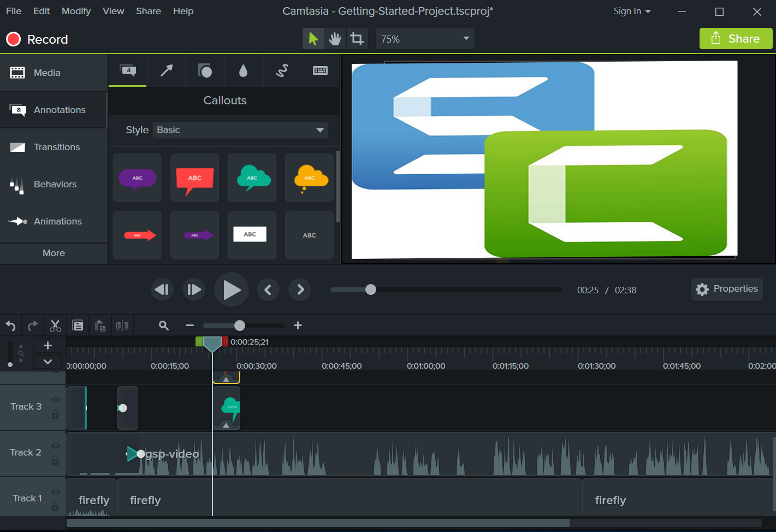
Task: Choose the orange thought cloud callout
Action: pos(310,178)
